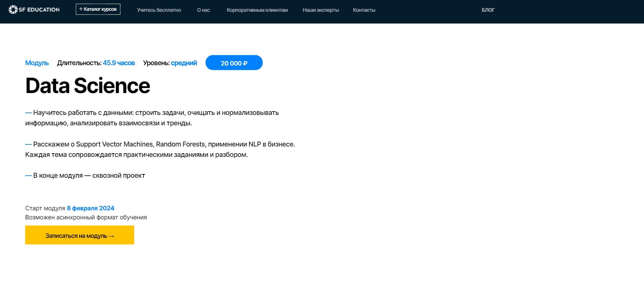
Task: Select Наши эксперты in the top menu
Action: (x=320, y=10)
